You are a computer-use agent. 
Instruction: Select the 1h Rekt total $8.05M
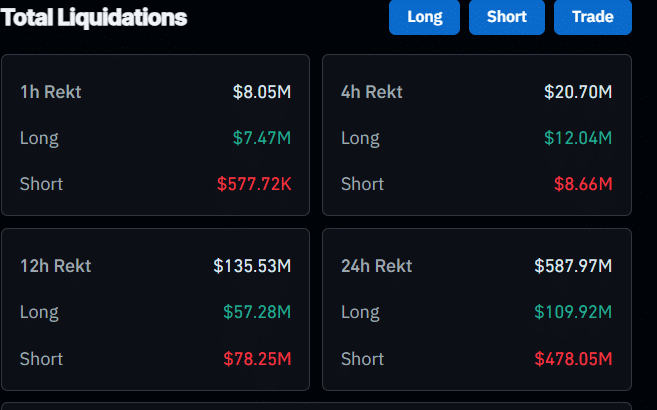click(x=262, y=92)
